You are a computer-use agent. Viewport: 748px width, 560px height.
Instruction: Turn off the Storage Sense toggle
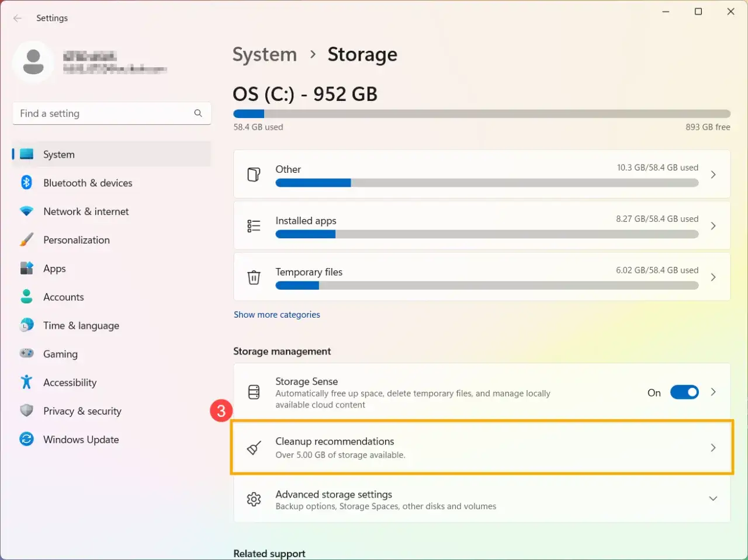tap(684, 392)
